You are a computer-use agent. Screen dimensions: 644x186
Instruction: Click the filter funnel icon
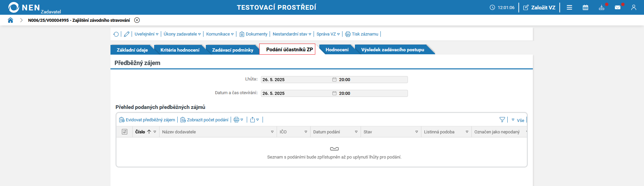[502, 120]
